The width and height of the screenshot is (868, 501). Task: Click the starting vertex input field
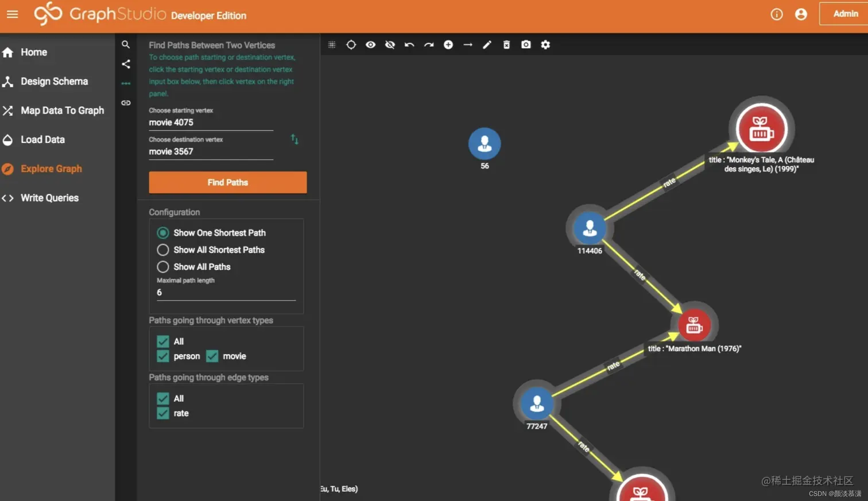[211, 122]
